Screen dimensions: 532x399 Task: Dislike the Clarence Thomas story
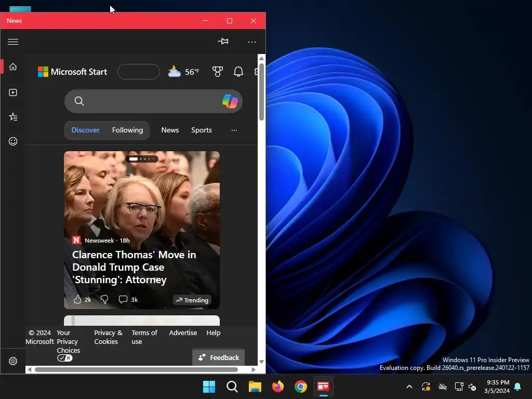point(104,299)
